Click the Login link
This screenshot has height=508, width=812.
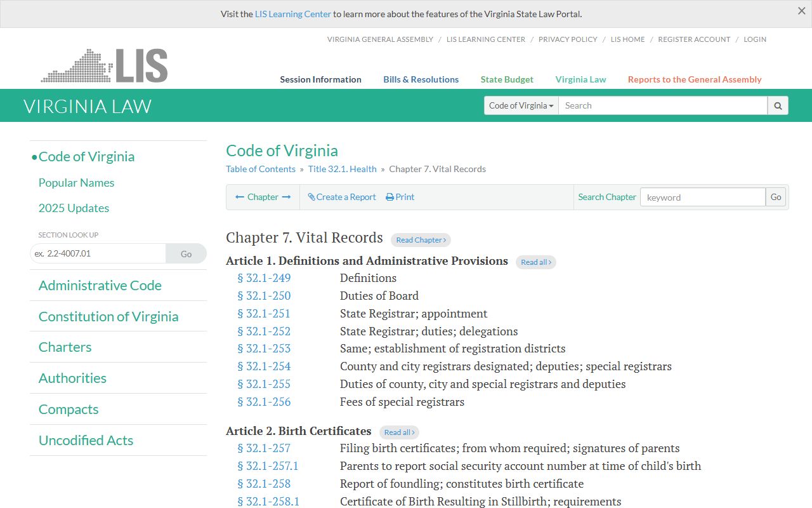755,39
